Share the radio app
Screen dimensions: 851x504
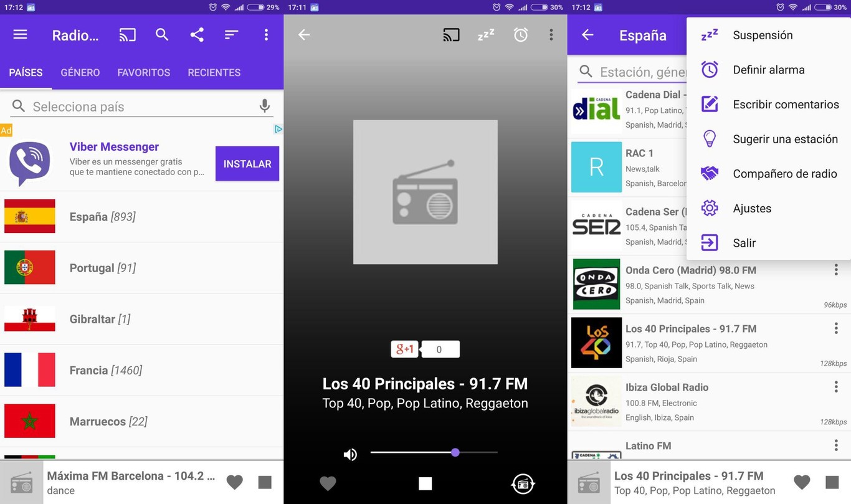[x=197, y=35]
